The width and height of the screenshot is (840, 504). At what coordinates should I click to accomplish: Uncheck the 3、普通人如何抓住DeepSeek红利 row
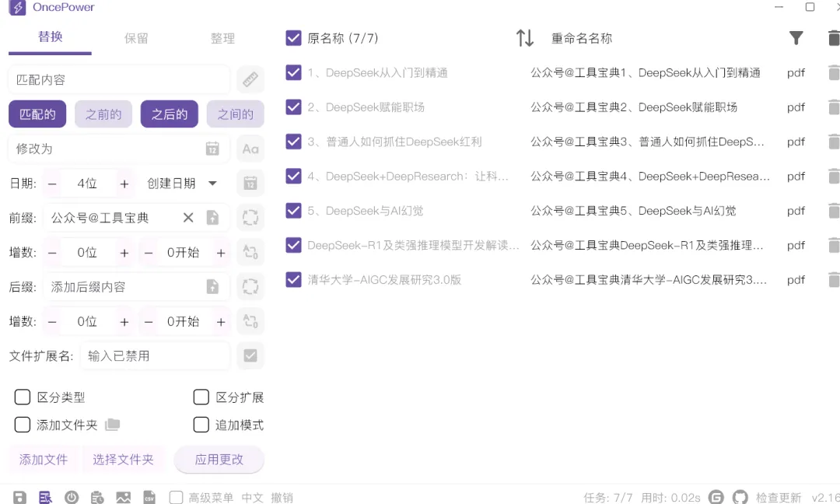293,142
